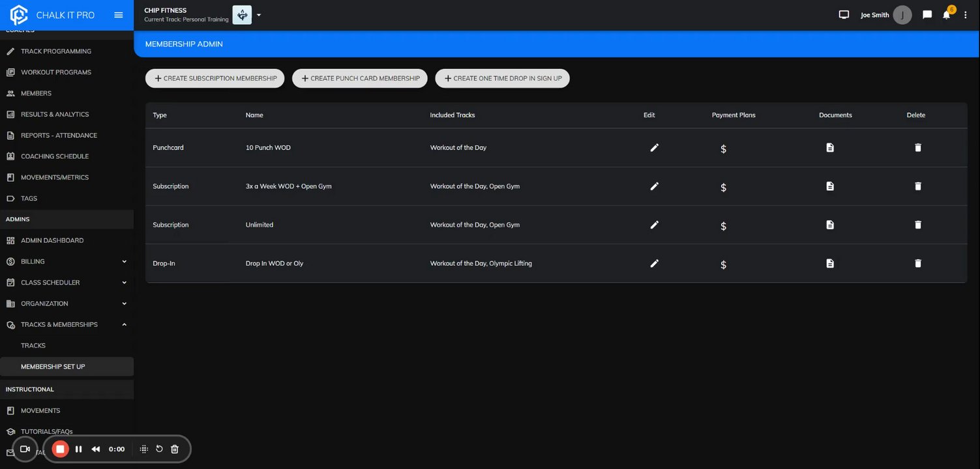Select the 'Punchcard' type cell

point(168,148)
